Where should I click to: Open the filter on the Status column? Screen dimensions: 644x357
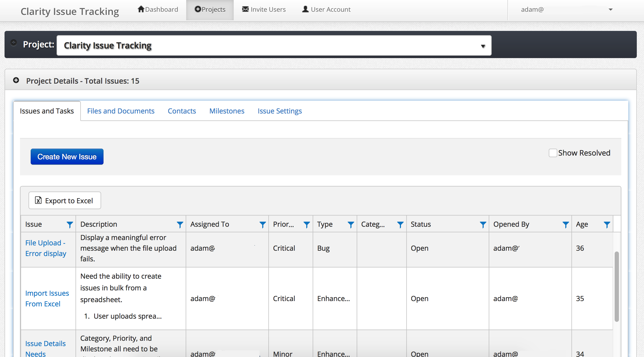tap(483, 224)
